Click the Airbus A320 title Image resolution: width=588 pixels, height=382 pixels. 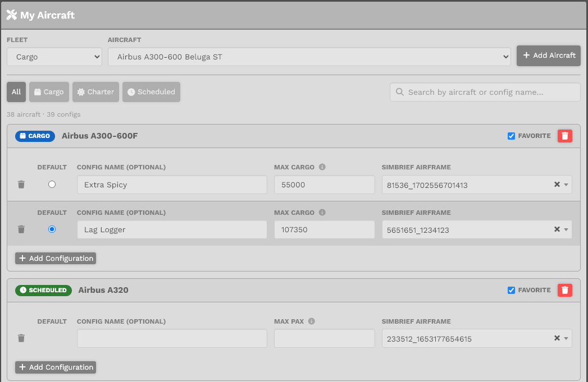(103, 290)
